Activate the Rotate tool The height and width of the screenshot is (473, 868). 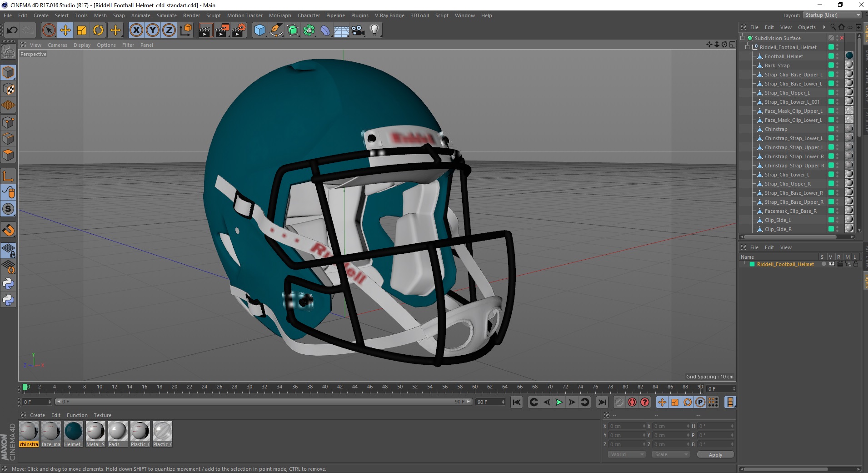[98, 30]
